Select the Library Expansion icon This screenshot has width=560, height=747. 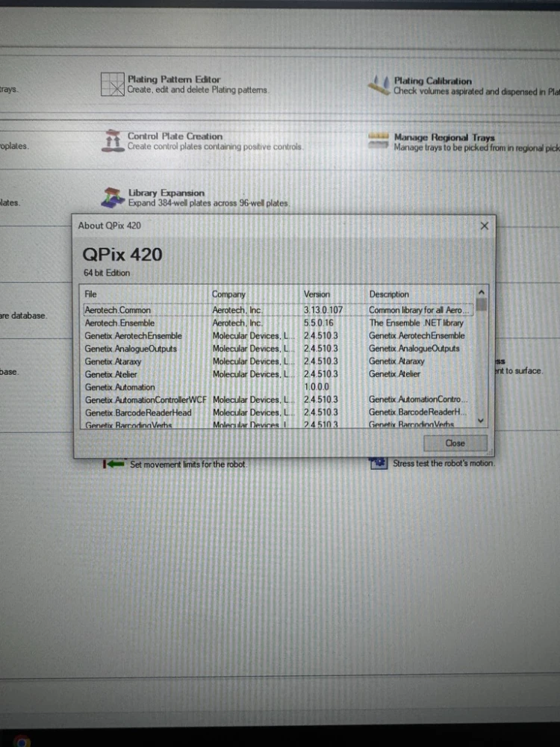[x=112, y=197]
